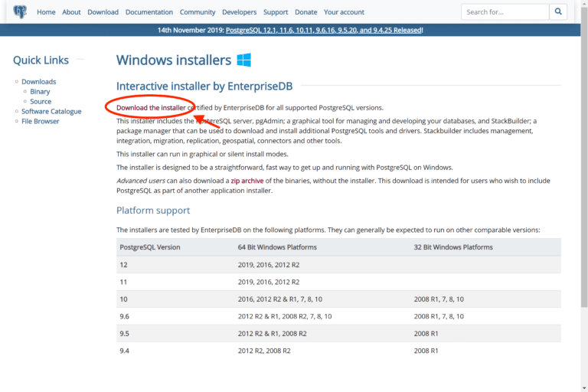Go to the About page
This screenshot has width=588, height=392.
71,12
